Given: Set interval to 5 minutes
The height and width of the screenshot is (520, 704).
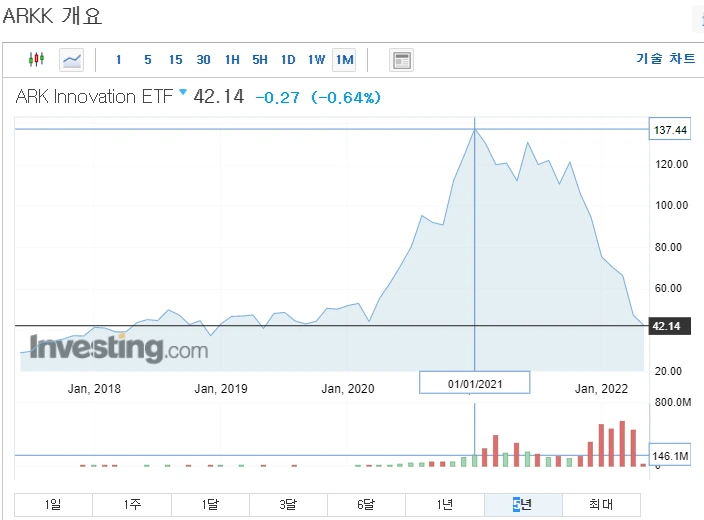Looking at the screenshot, I should [148, 60].
